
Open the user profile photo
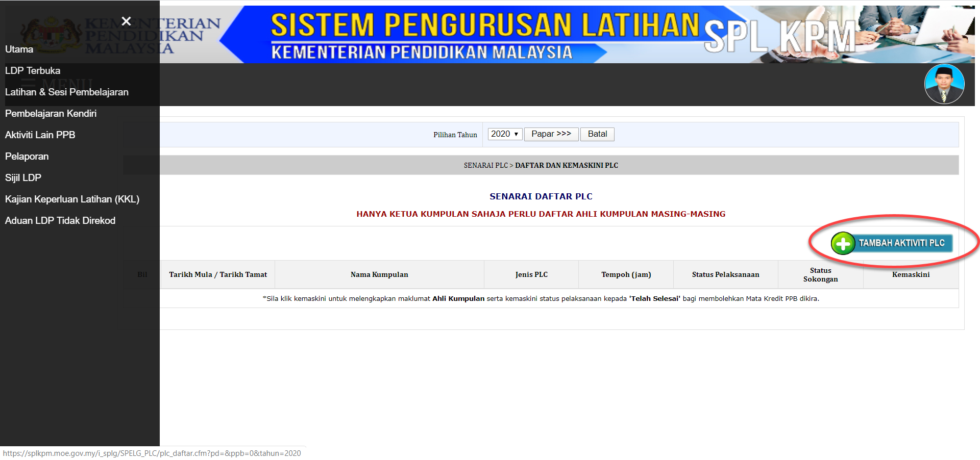click(x=944, y=84)
